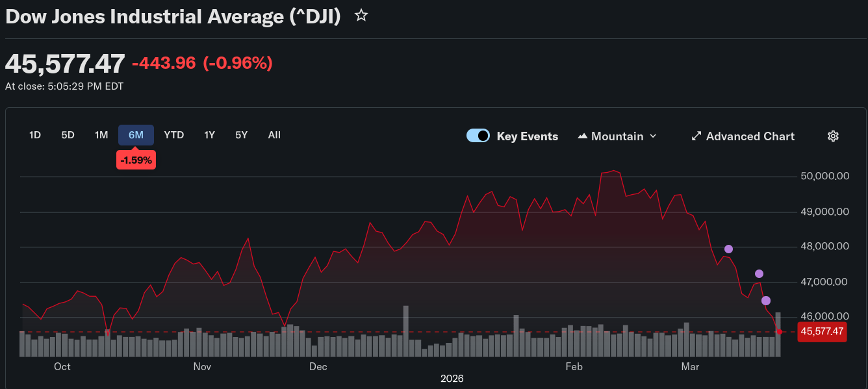Click the -1.59% performance badge
The width and height of the screenshot is (868, 389).
(x=136, y=160)
